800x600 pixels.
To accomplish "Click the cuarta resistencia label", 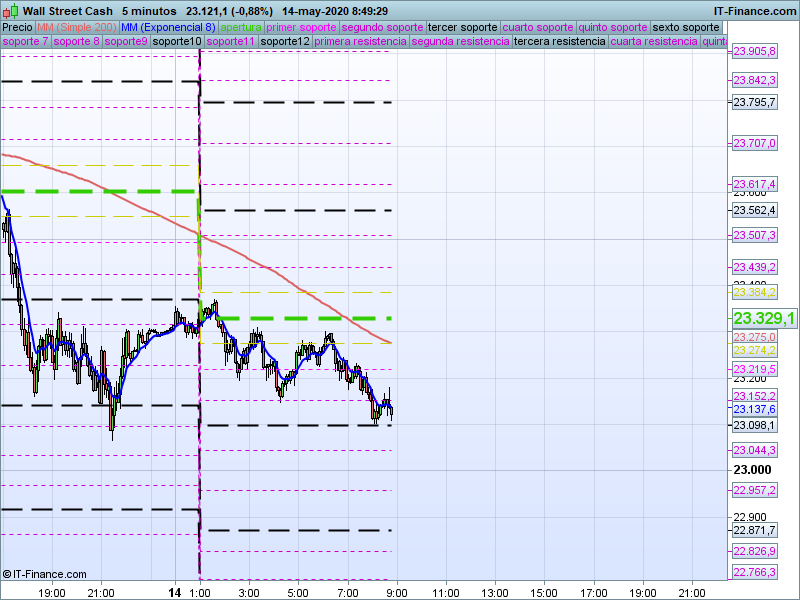I will 654,41.
